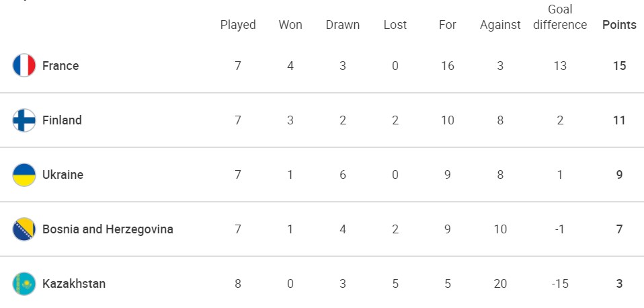644x308 pixels.
Task: Click the Against column header
Action: (500, 25)
